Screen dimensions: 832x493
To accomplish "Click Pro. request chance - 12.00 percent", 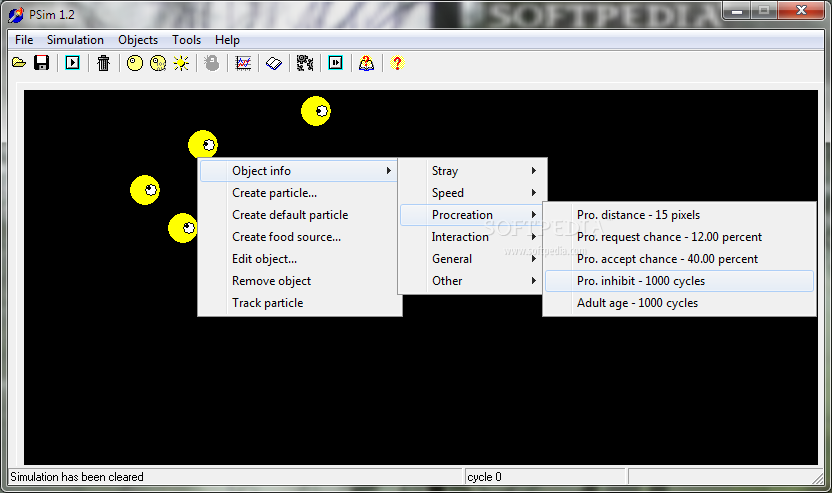I will 679,237.
